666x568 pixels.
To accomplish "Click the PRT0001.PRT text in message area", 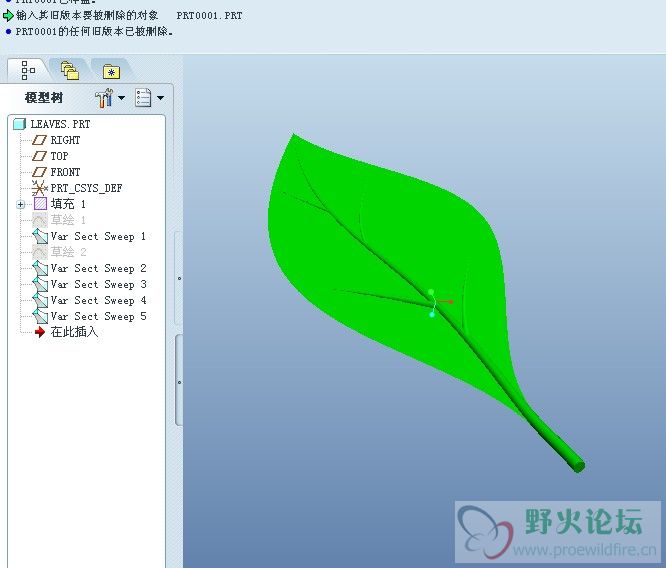I will pos(209,16).
